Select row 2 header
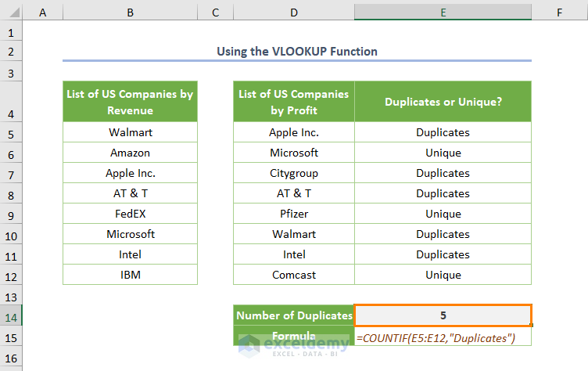588x371 pixels. (x=11, y=52)
